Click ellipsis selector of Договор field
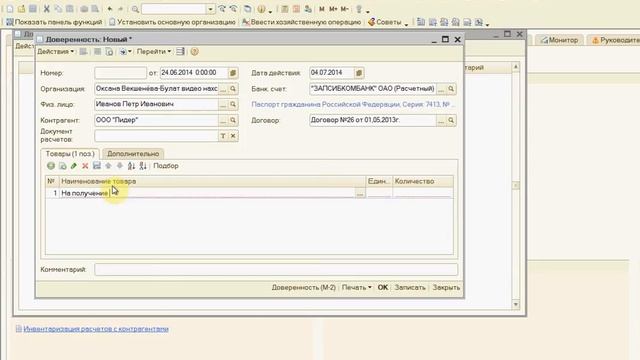Viewport: 640px width, 360px height. pyautogui.click(x=441, y=120)
